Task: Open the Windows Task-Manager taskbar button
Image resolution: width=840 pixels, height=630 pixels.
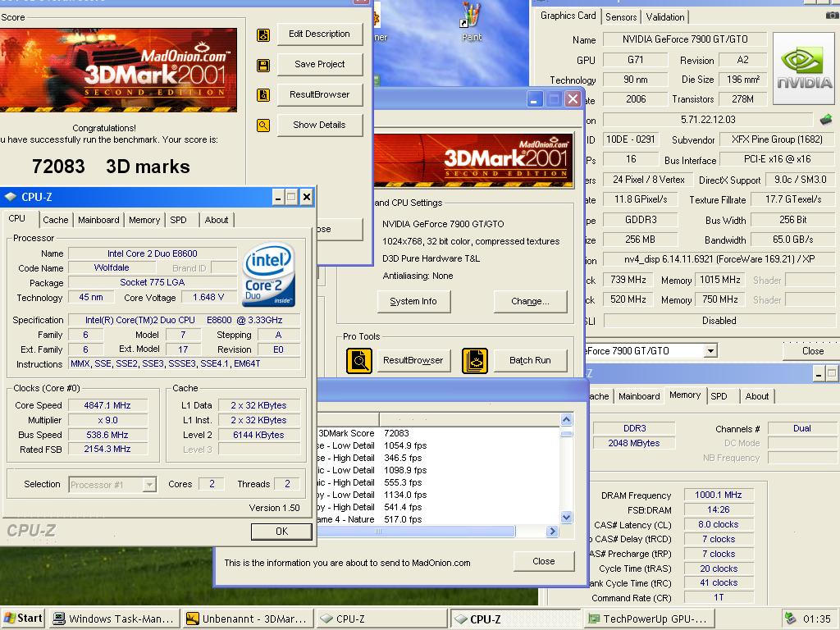Action: (x=114, y=619)
